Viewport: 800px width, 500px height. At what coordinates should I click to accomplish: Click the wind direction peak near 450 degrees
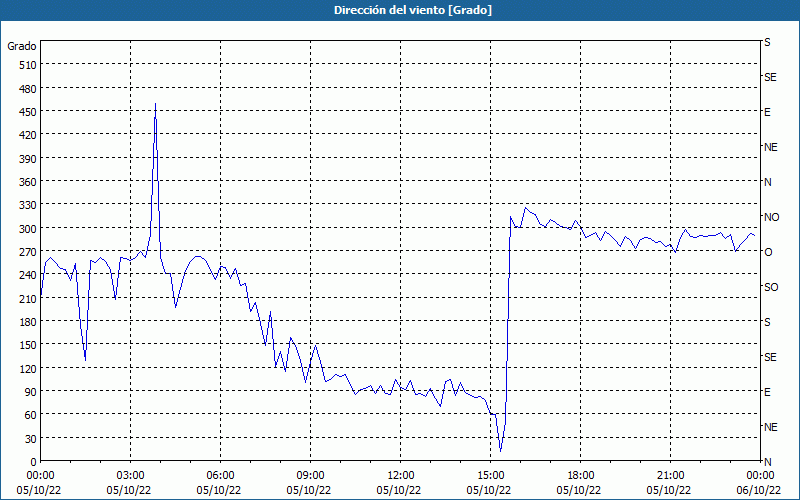155,104
